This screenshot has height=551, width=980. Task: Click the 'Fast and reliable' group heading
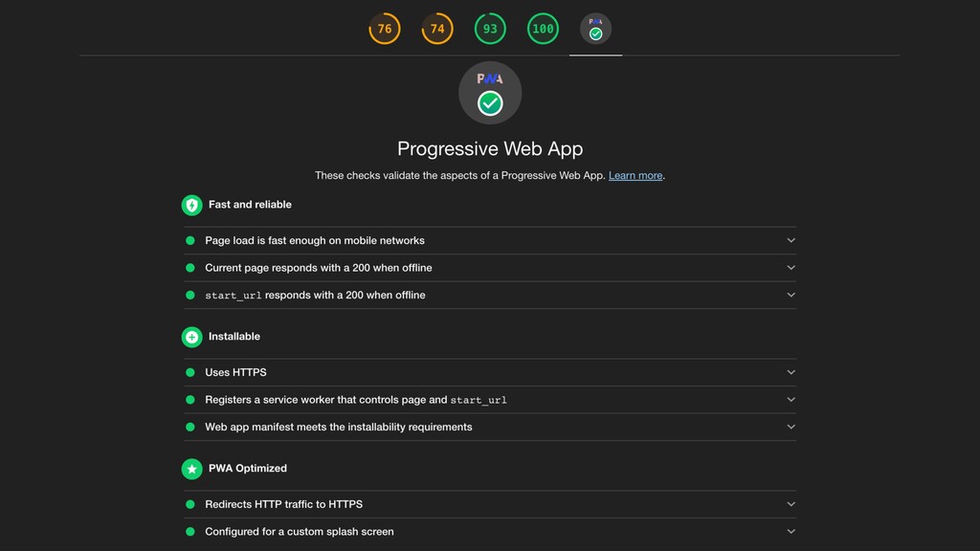(x=250, y=205)
